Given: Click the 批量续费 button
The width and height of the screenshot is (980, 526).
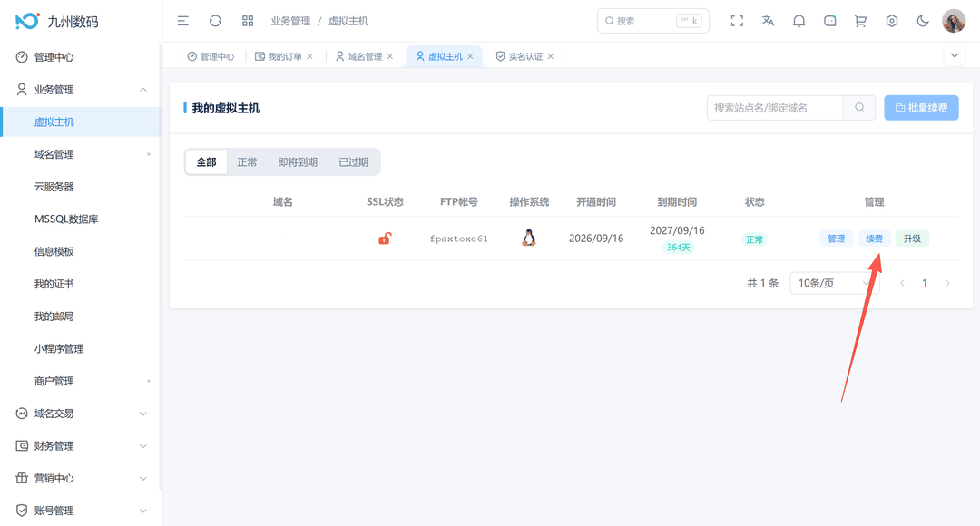Looking at the screenshot, I should (921, 107).
